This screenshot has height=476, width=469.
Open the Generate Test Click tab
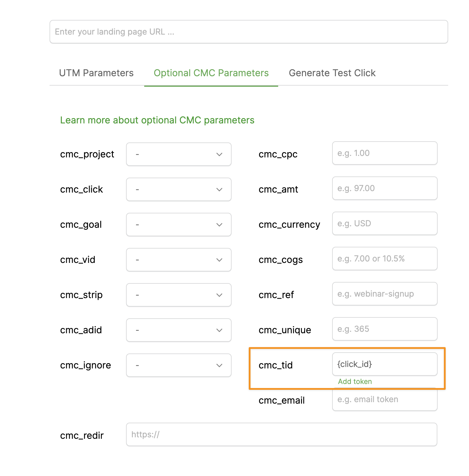click(332, 73)
